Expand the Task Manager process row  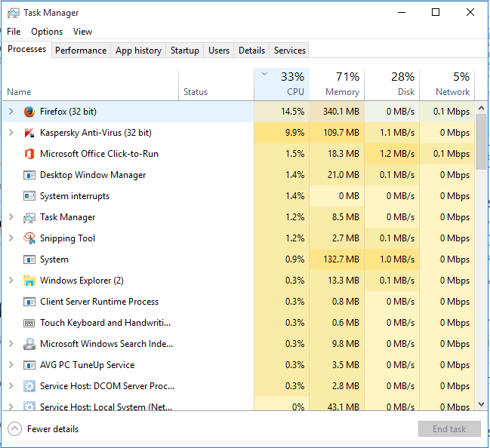click(11, 216)
